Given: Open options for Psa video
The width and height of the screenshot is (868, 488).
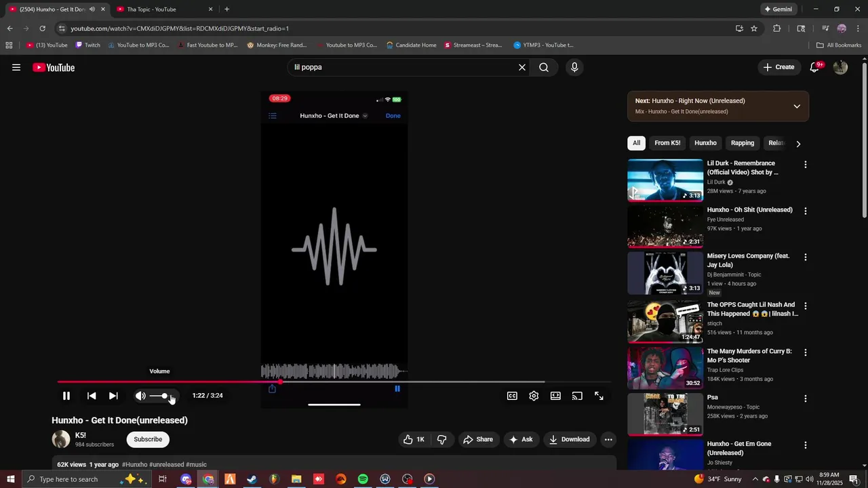Looking at the screenshot, I should pos(806,399).
